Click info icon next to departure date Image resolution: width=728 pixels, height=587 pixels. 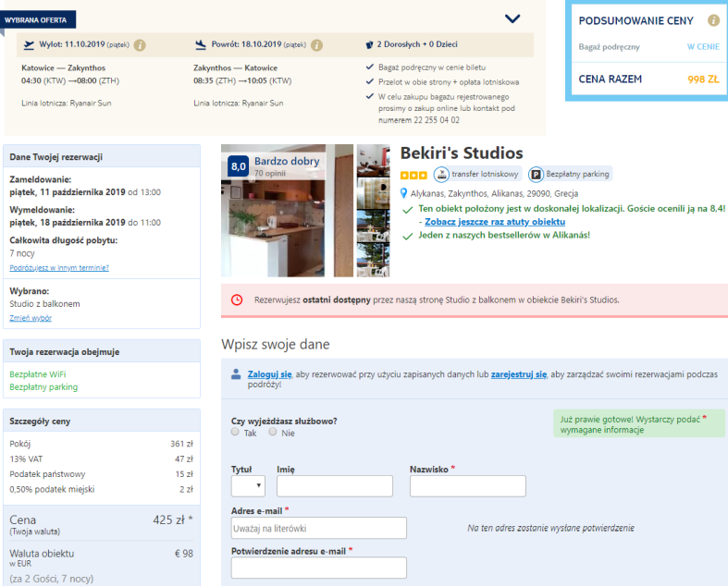[x=140, y=45]
